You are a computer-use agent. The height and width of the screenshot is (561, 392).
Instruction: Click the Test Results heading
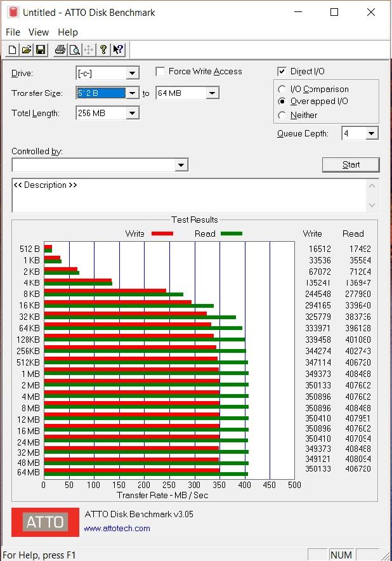click(194, 220)
